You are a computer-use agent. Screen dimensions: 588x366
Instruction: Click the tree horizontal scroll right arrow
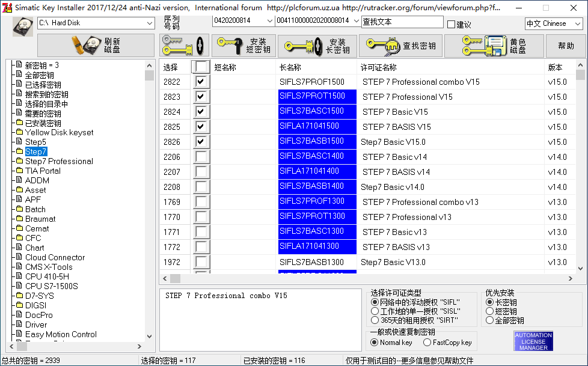pos(139,347)
